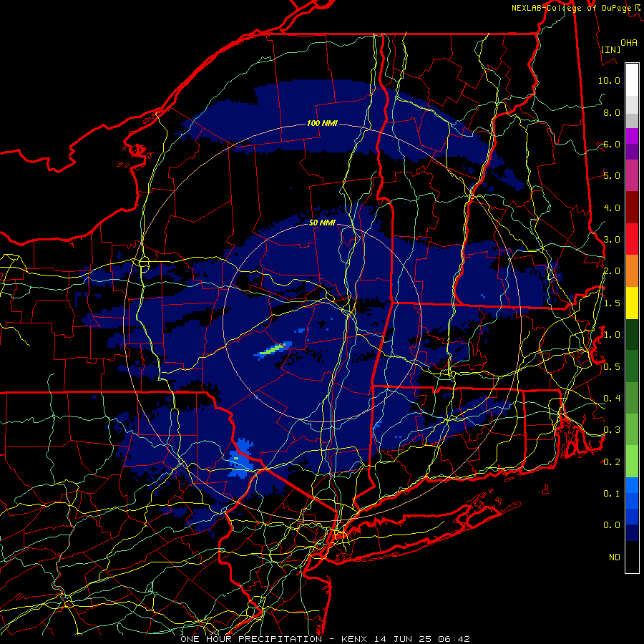The width and height of the screenshot is (644, 644).
Task: Click the 1.5 legend value
Action: [612, 303]
